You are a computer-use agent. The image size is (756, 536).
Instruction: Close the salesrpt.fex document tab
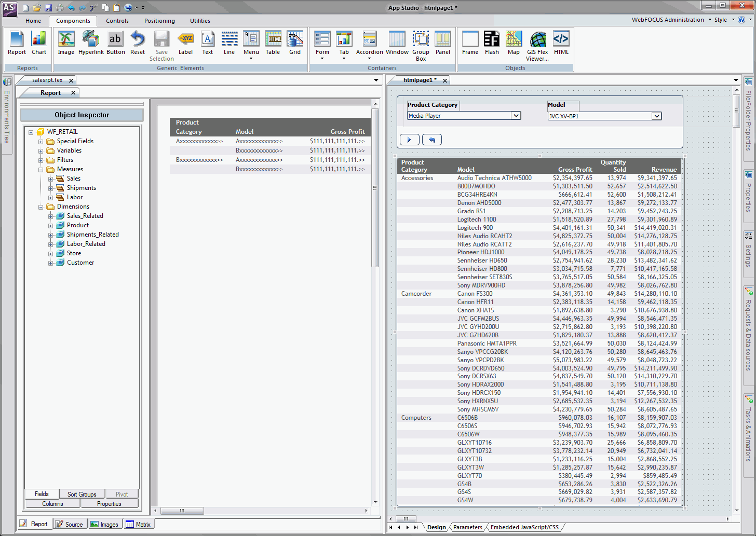click(71, 80)
